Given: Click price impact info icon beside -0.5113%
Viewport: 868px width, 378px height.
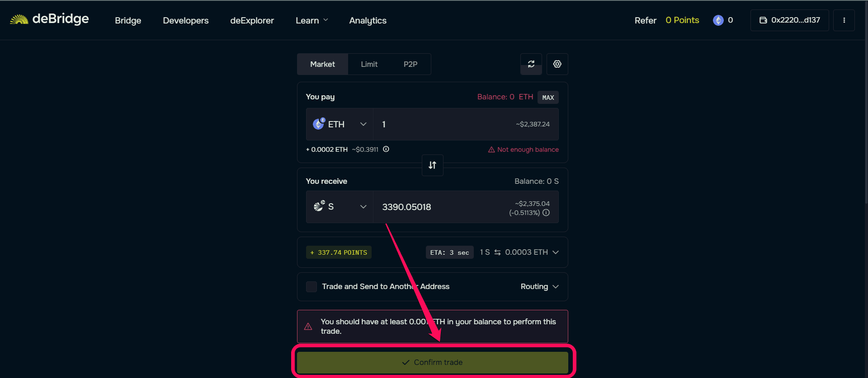Looking at the screenshot, I should coord(546,213).
